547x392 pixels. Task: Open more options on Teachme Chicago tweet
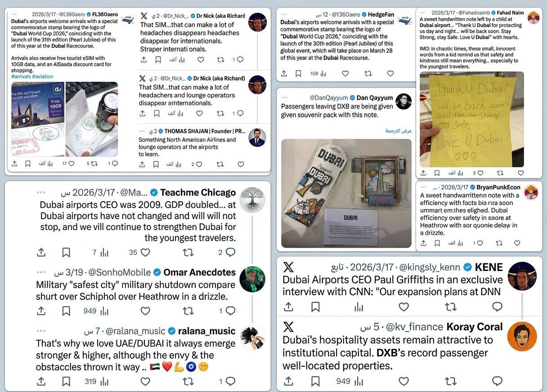[x=41, y=193]
